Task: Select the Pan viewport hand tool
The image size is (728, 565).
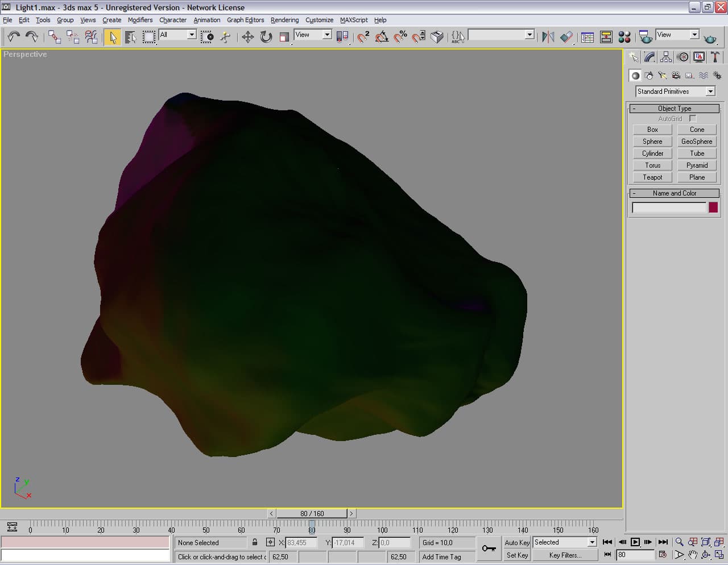Action: 692,555
